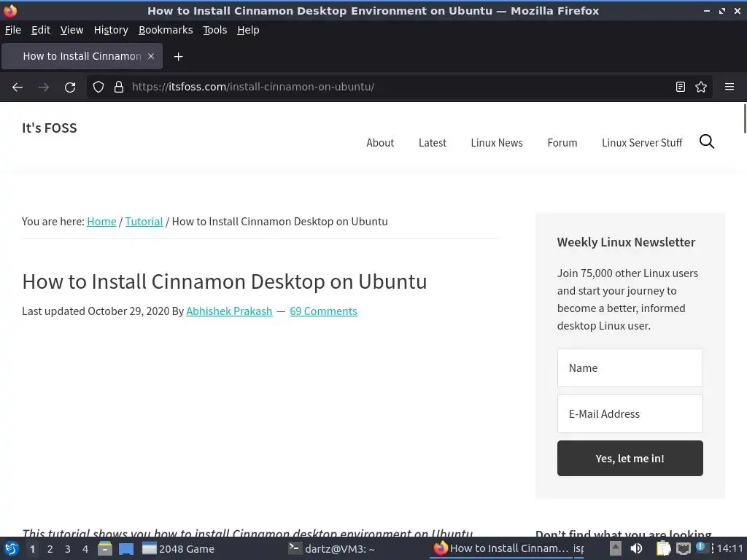Open the network tray icon
This screenshot has width=747, height=560.
[x=683, y=548]
